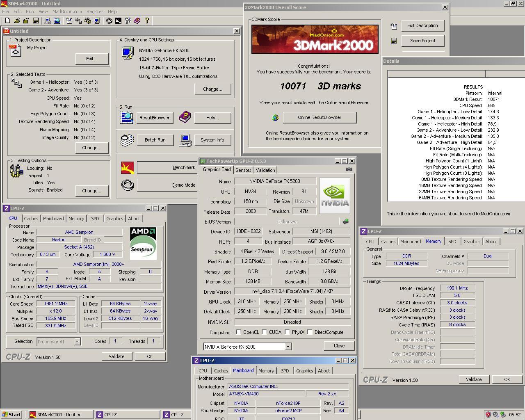Viewport: 525px width, 420px height.
Task: Click the Project Description toolbar icon
Action: click(69, 21)
